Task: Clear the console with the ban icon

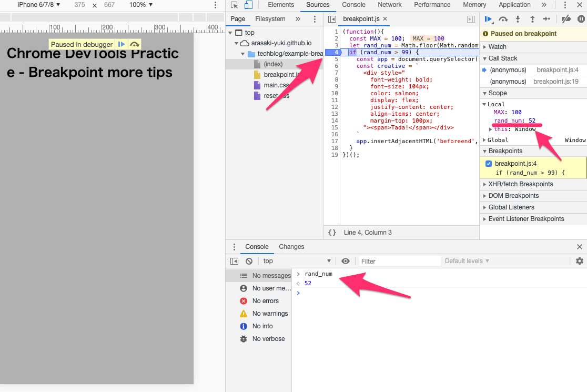Action: 249,261
